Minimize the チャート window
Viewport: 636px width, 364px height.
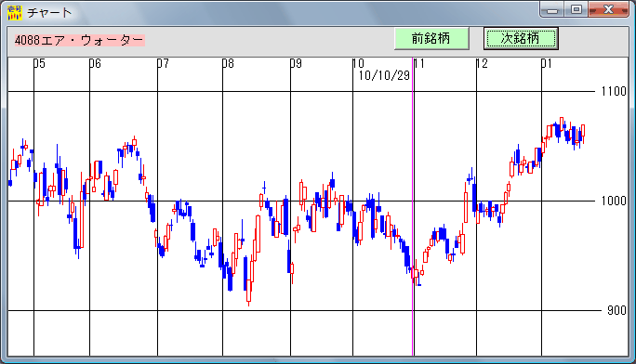pyautogui.click(x=552, y=9)
